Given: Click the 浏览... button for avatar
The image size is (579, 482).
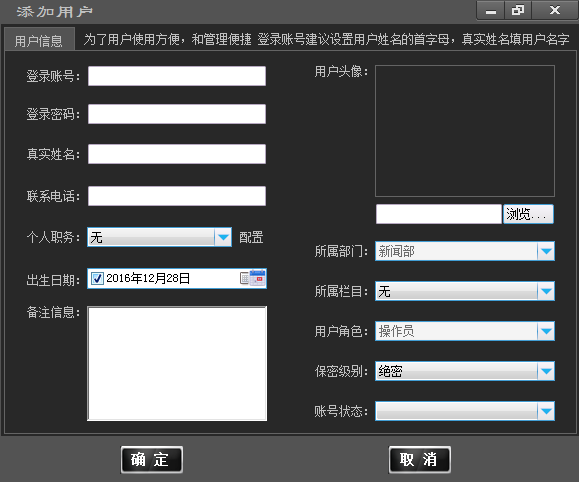Looking at the screenshot, I should (528, 214).
